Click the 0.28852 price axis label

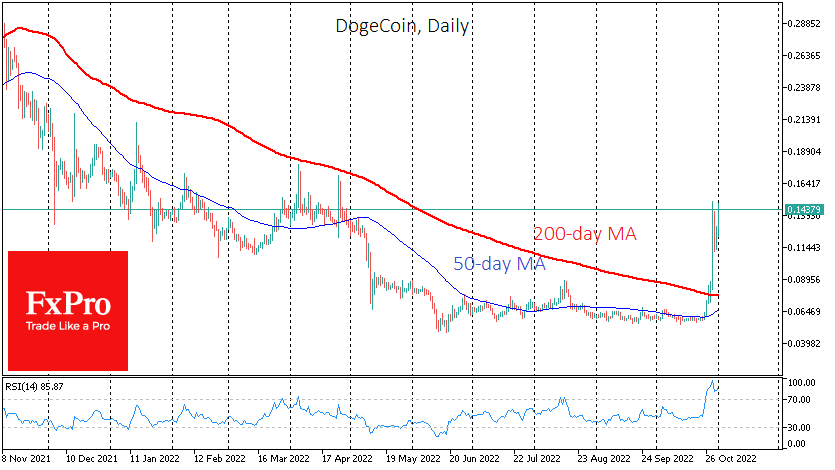pos(806,23)
